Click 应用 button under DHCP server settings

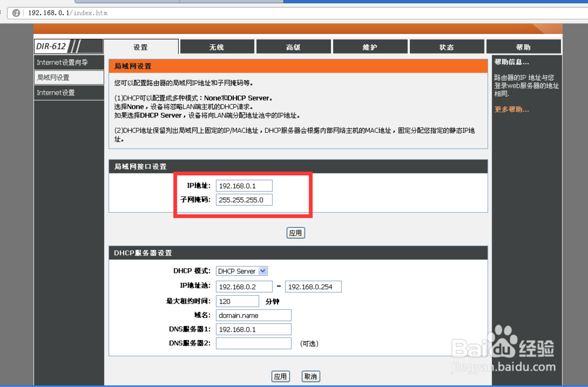[x=280, y=376]
